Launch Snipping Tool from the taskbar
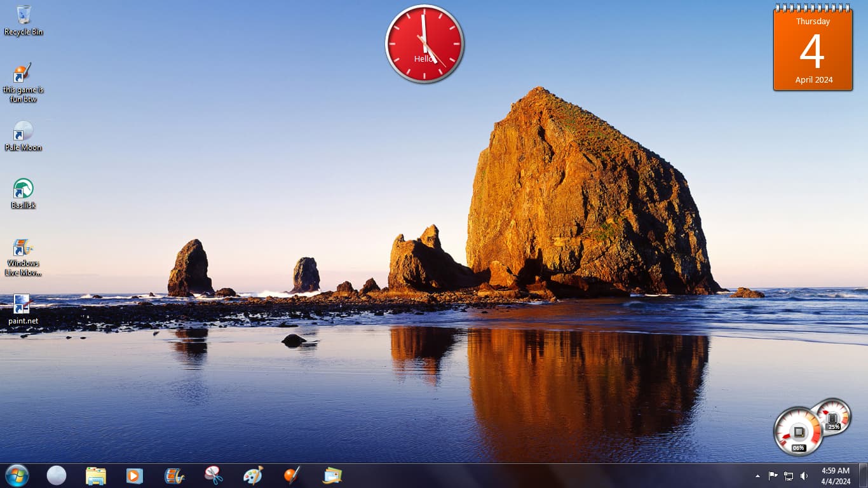 click(x=214, y=475)
